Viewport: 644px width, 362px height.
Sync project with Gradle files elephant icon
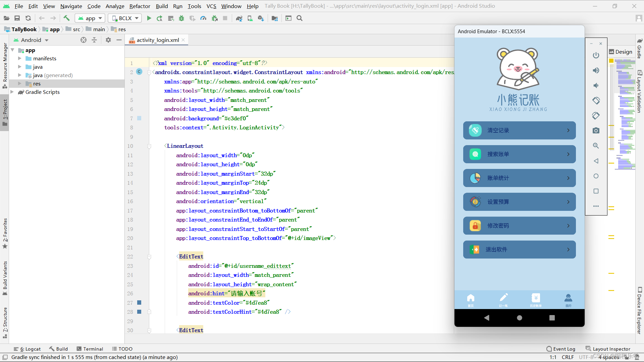point(239,18)
